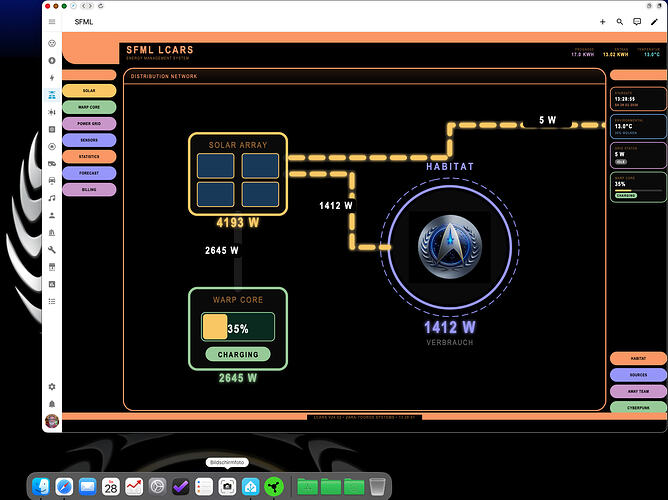This screenshot has height=500, width=668.
Task: Reload page with the refresh icon
Action: (101, 6)
